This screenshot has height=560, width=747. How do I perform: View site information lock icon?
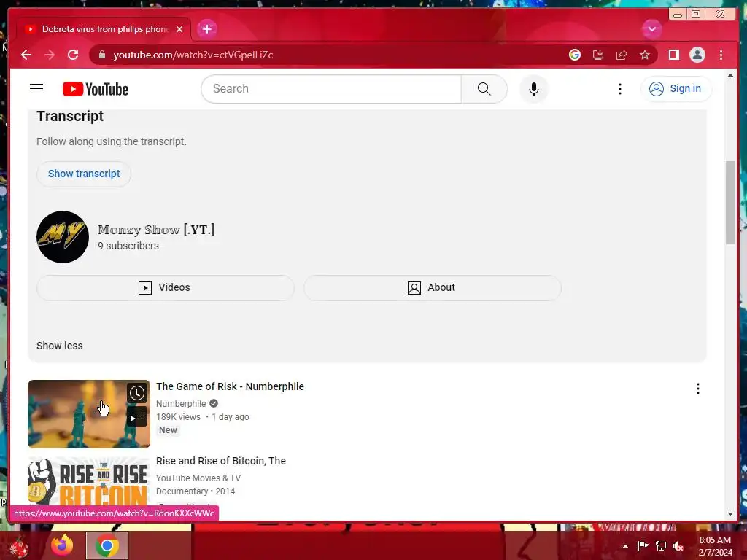point(101,55)
